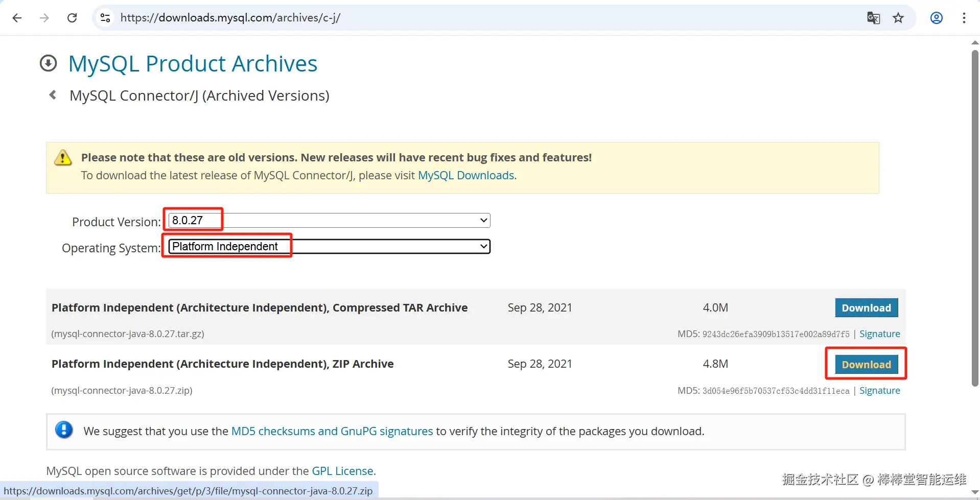Click the browser back arrow

point(17,18)
